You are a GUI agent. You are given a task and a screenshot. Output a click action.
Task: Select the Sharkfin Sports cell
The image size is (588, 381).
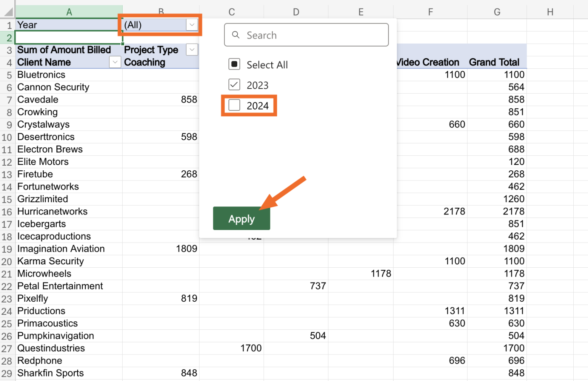click(x=69, y=373)
